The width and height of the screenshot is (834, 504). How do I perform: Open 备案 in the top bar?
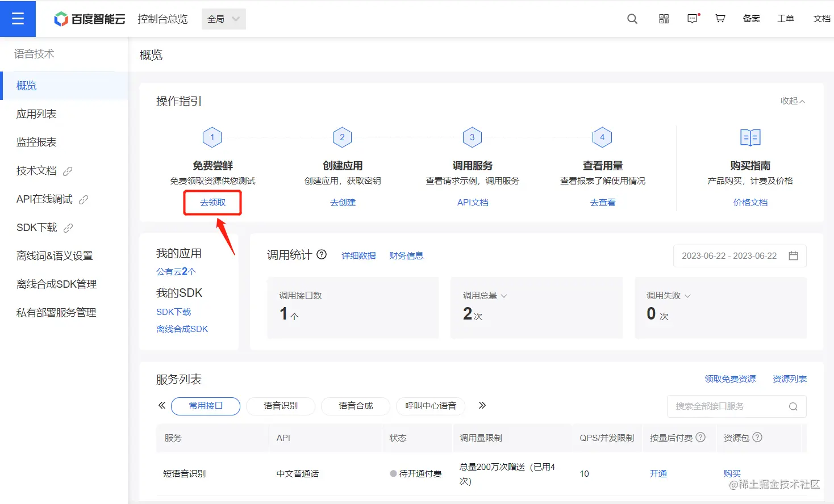751,19
